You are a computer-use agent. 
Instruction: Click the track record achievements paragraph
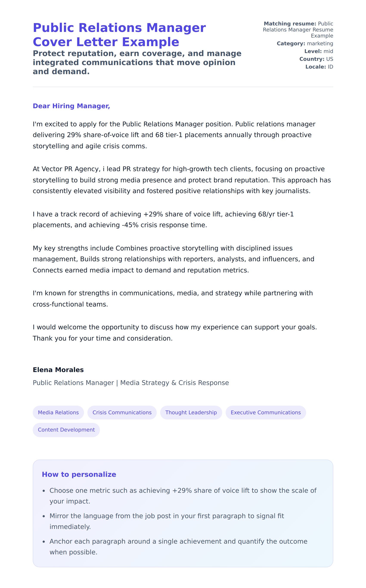(163, 219)
